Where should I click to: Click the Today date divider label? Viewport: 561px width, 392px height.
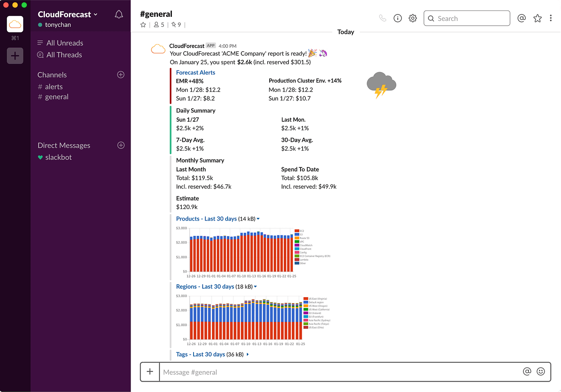pos(346,32)
